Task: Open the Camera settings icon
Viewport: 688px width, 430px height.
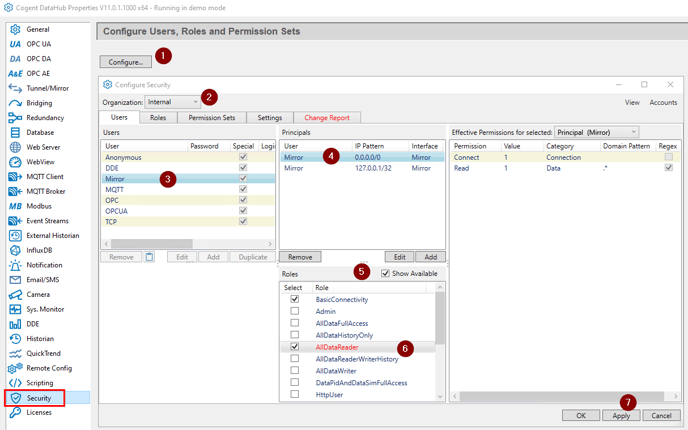Action: (15, 295)
